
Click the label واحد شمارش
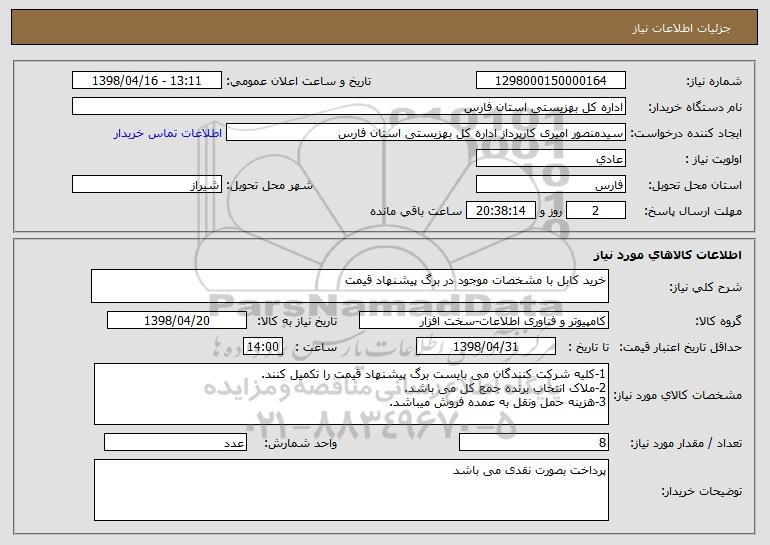click(x=301, y=443)
